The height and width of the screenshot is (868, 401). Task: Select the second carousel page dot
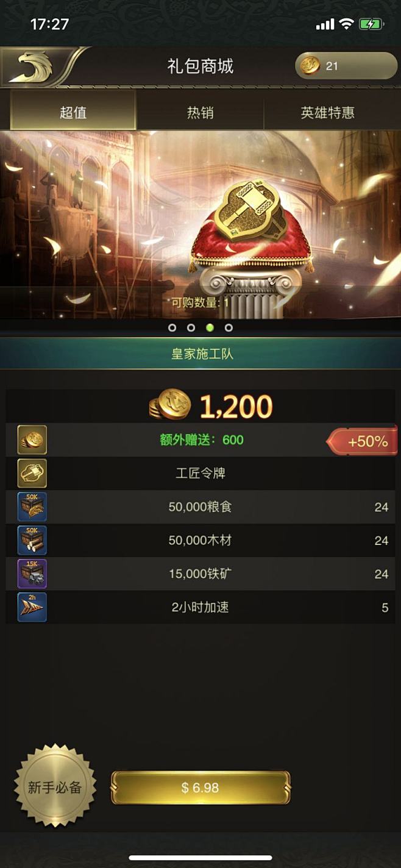pyautogui.click(x=191, y=327)
